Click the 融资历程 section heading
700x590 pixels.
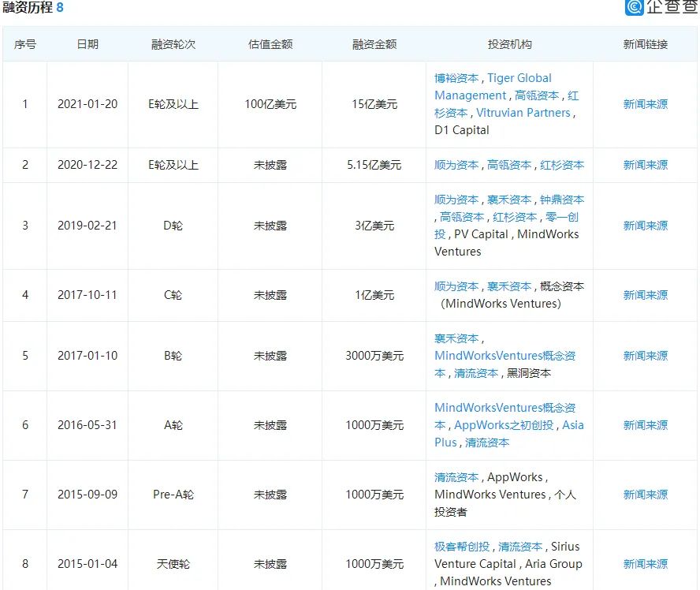pyautogui.click(x=28, y=7)
